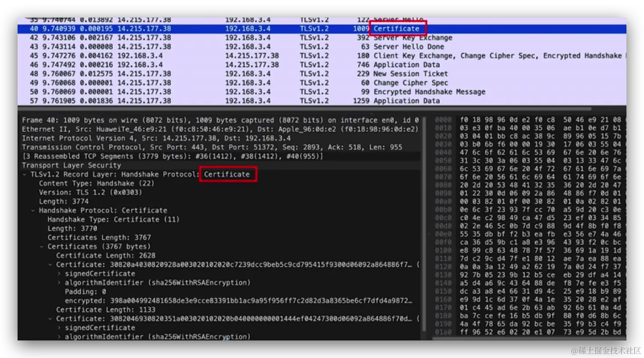This screenshot has width=644, height=358.
Task: Select the encrypted: 398a0049 value line
Action: (239, 301)
